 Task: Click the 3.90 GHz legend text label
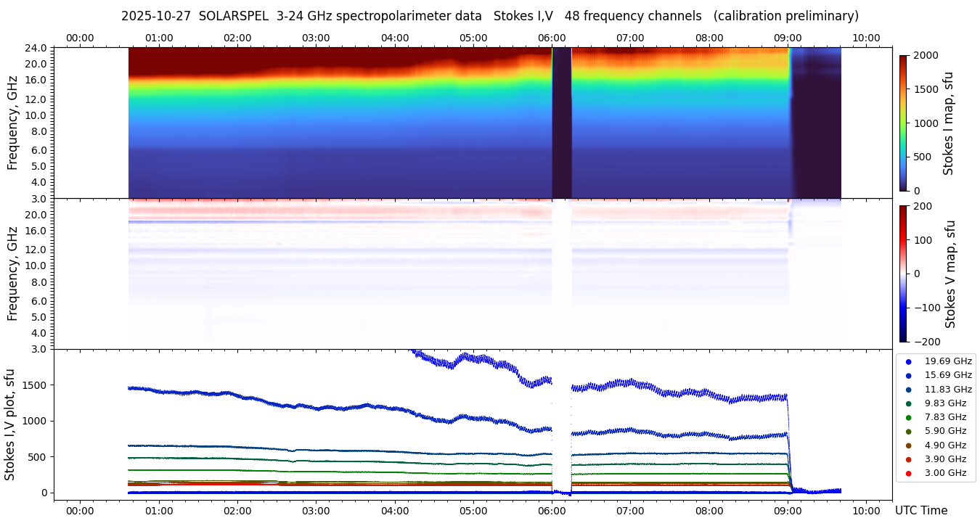(945, 459)
